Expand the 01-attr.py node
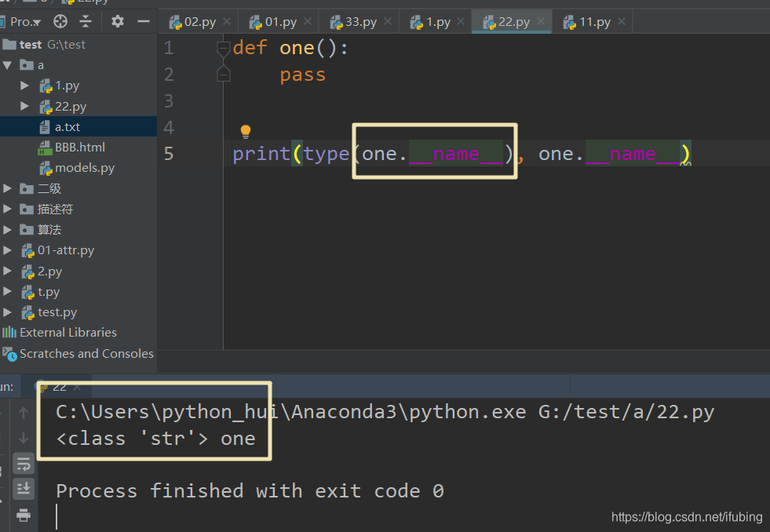770x532 pixels. (7, 250)
